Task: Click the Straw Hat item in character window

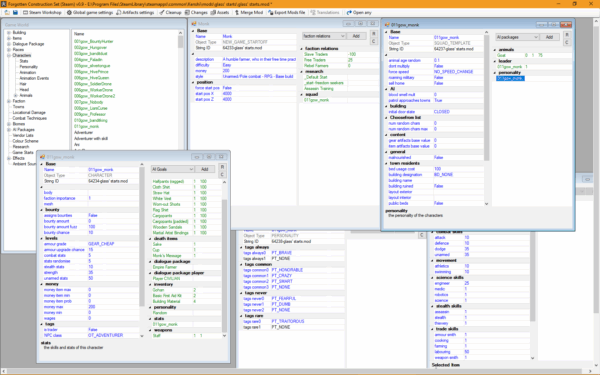Action: point(161,193)
